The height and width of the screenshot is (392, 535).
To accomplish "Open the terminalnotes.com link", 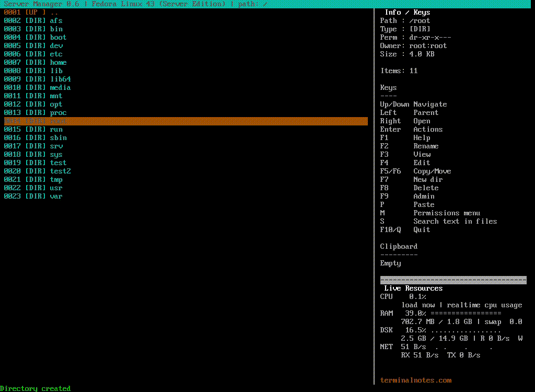I will 416,381.
